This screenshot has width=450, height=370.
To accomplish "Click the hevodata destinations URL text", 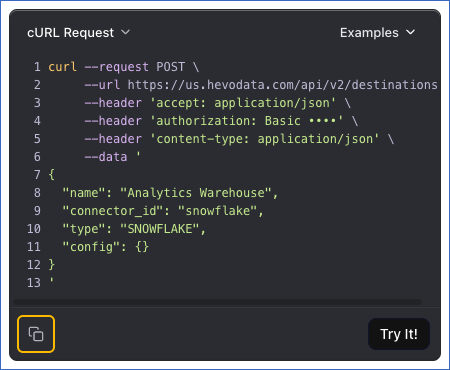I will [x=283, y=85].
